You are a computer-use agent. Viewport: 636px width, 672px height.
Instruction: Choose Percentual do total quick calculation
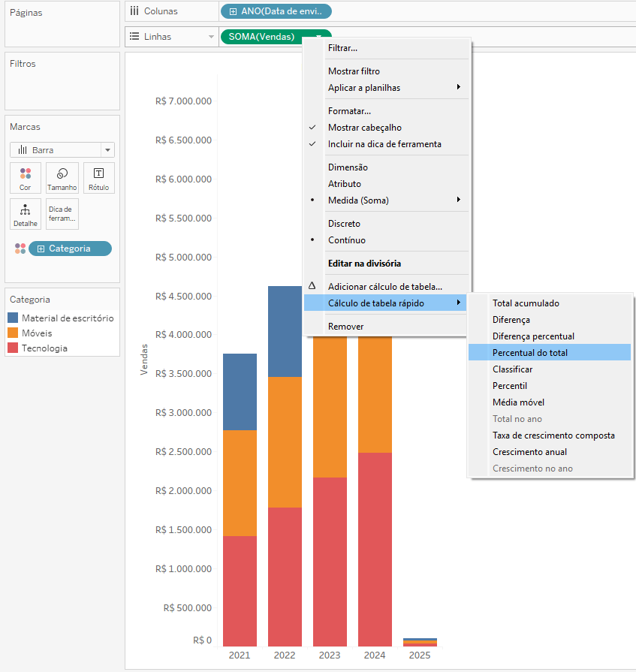click(529, 353)
